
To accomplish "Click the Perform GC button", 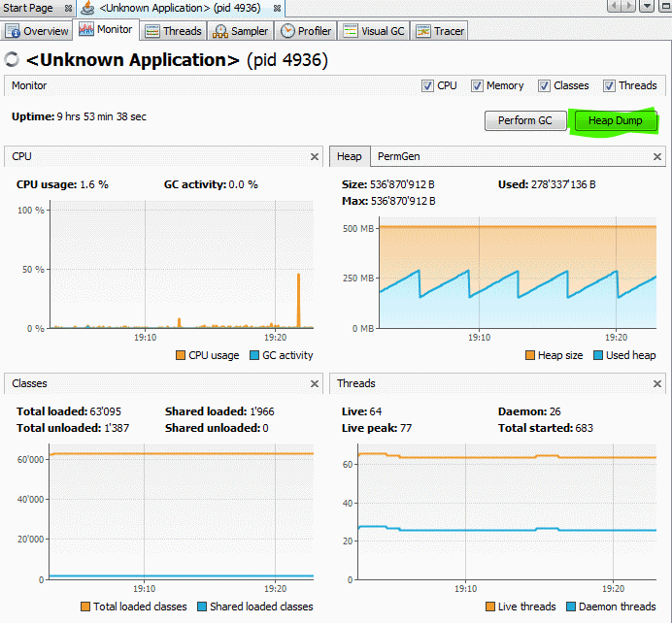I will 525,120.
